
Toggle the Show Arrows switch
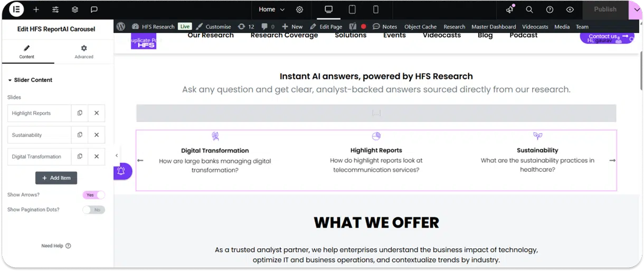94,195
